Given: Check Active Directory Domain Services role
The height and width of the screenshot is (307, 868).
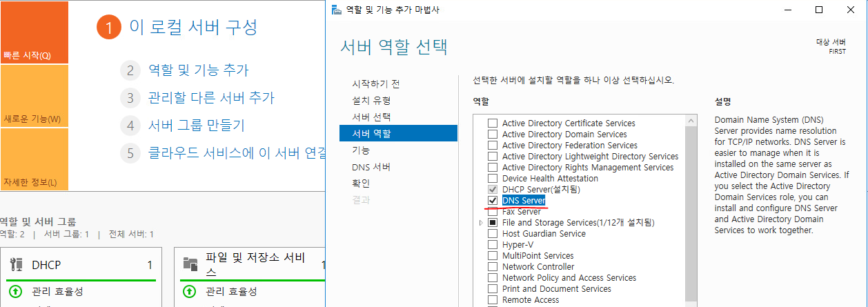Looking at the screenshot, I should [493, 135].
